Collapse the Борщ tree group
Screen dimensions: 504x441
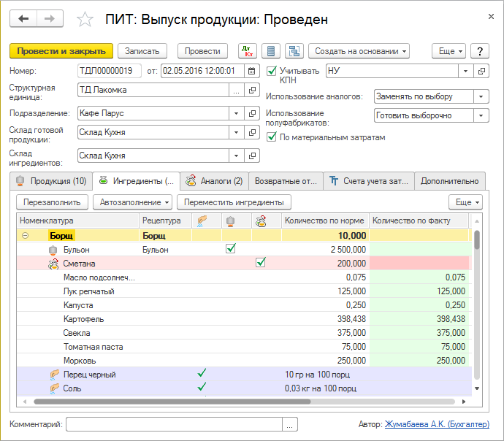click(26, 236)
